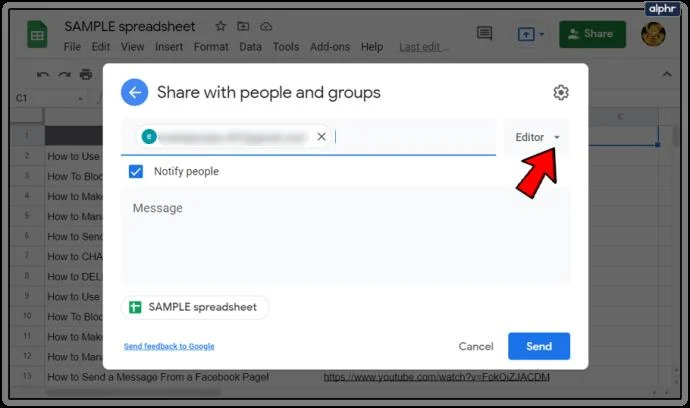Click the Google Sheets home logo
This screenshot has width=690, height=408.
click(37, 34)
